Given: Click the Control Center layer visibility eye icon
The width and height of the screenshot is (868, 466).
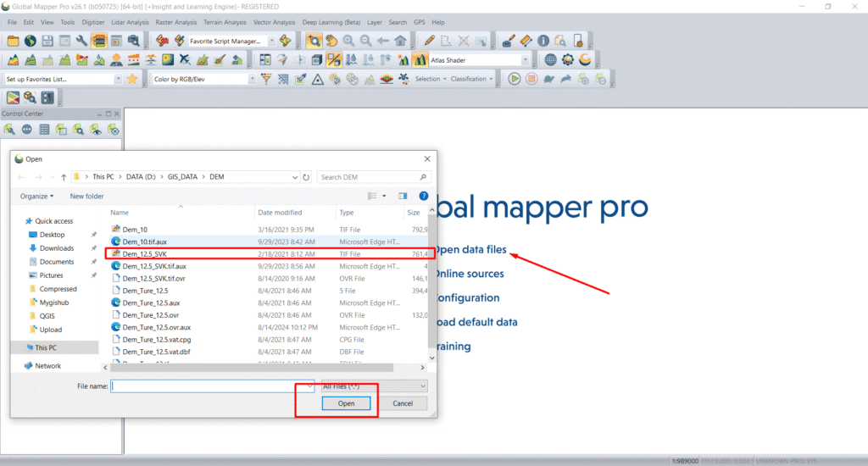Looking at the screenshot, I should 96,130.
